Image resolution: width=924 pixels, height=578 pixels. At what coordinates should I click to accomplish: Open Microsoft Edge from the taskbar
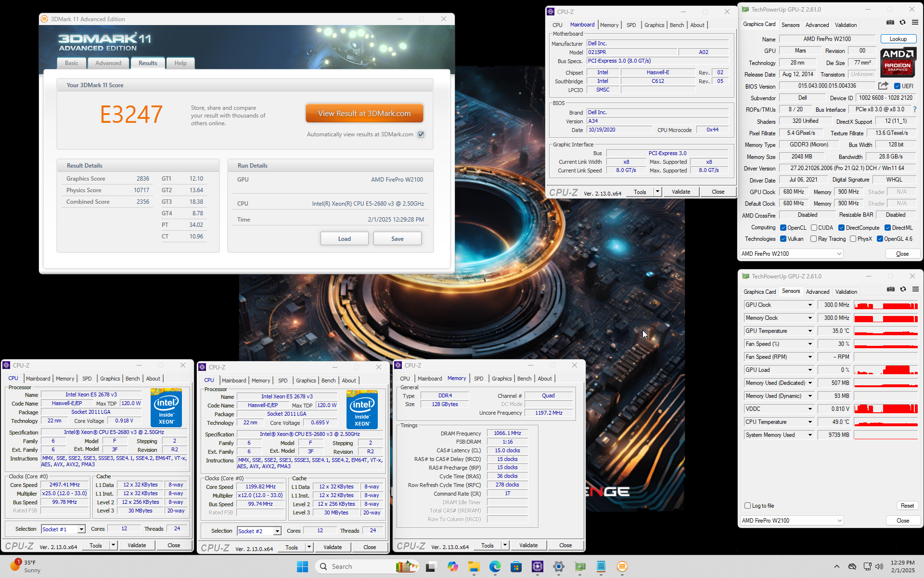coord(495,566)
